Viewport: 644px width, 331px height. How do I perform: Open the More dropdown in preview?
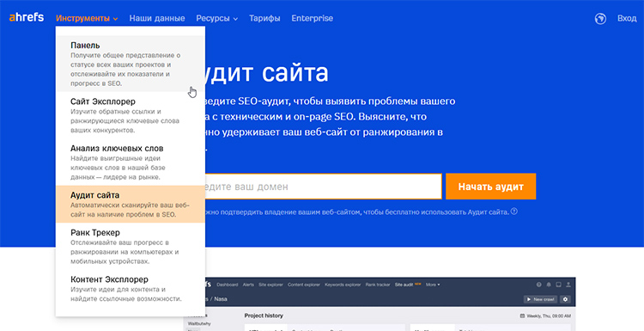point(433,285)
